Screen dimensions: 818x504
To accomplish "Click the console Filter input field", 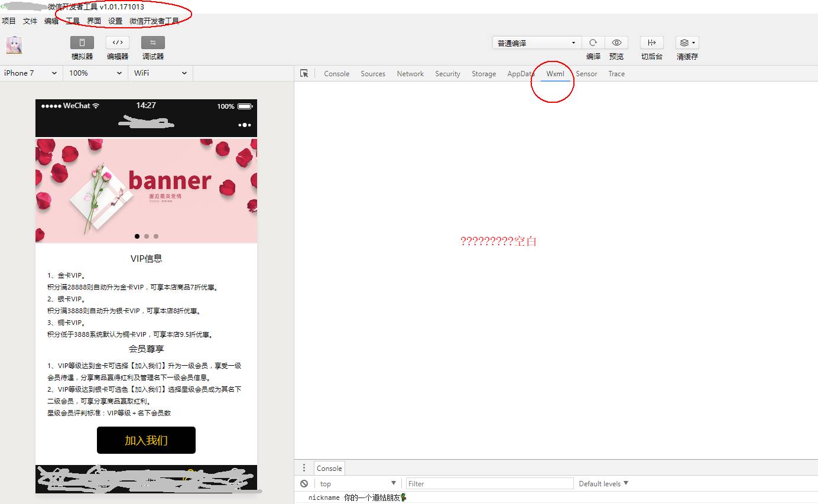I will click(x=489, y=483).
